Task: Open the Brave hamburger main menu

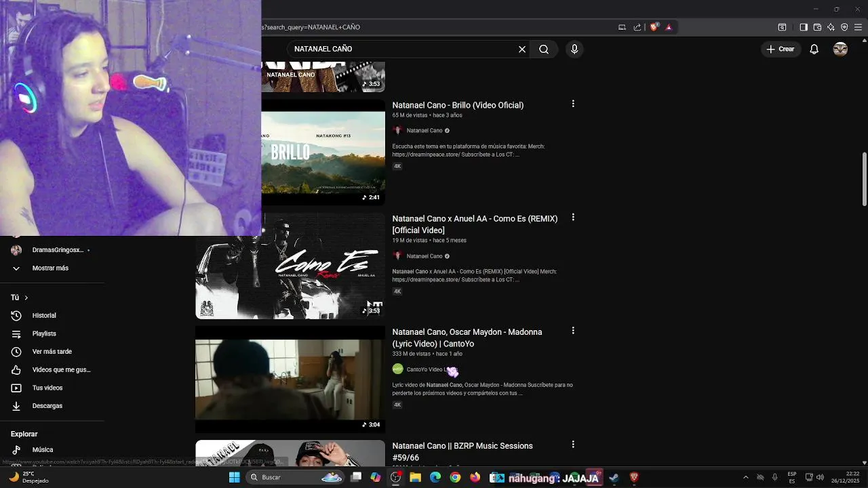Action: pos(858,27)
